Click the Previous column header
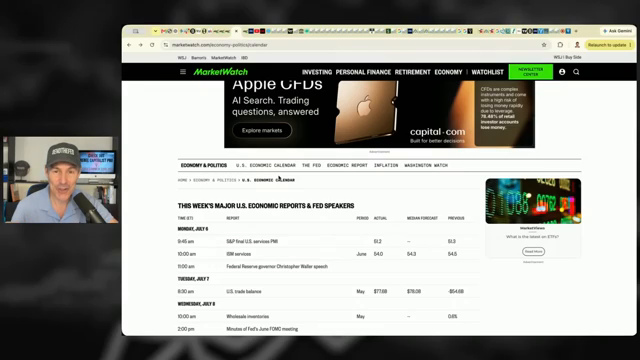The width and height of the screenshot is (640, 360). point(456,218)
